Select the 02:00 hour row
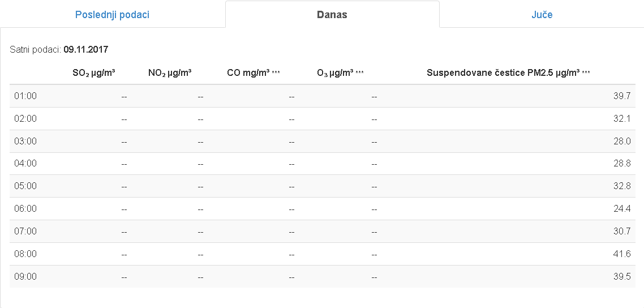Image resolution: width=644 pixels, height=308 pixels. (x=323, y=119)
